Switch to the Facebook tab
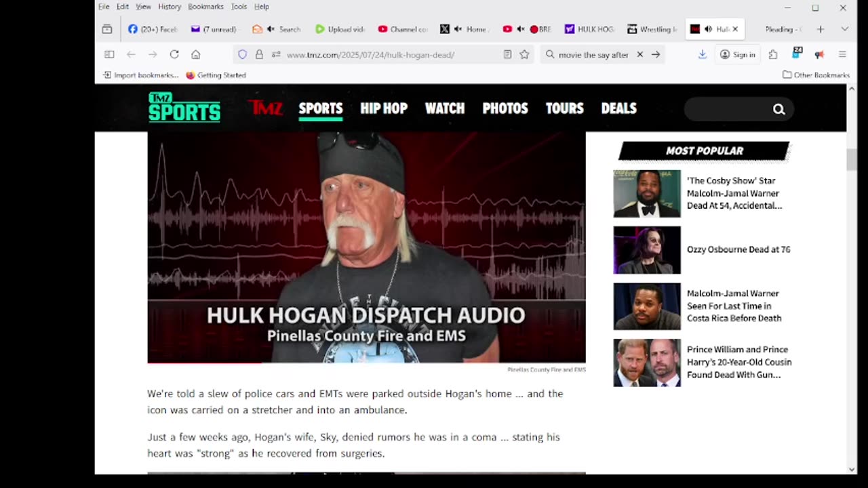This screenshot has height=488, width=868. [x=153, y=29]
